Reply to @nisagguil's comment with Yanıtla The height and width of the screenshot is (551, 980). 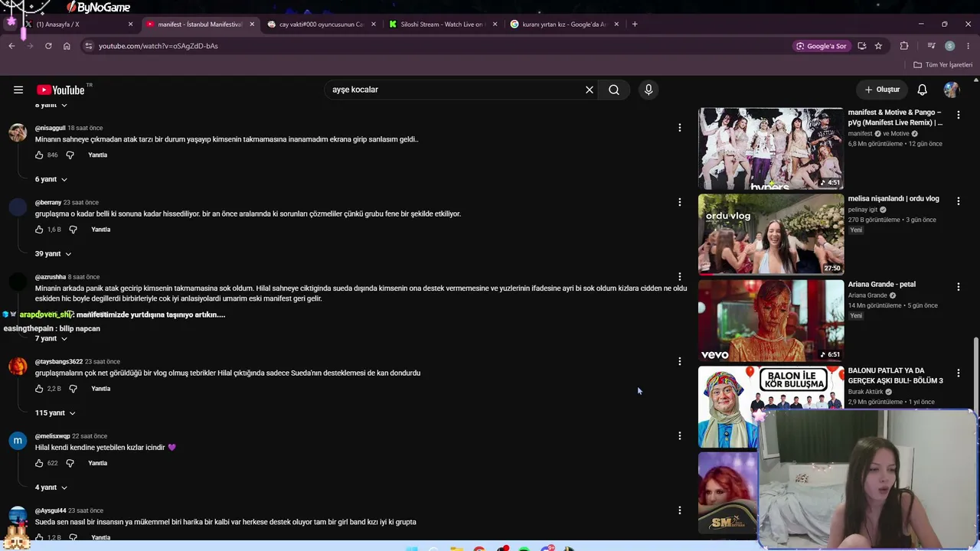[x=97, y=155]
